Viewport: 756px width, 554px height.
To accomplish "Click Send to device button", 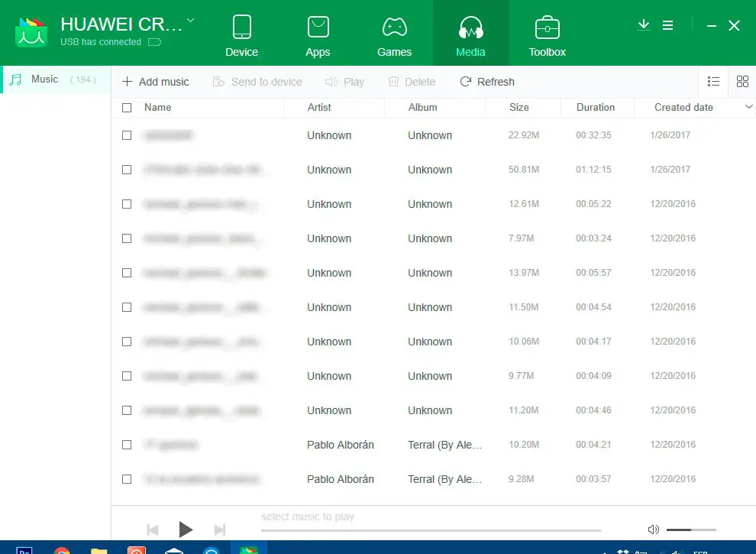I will click(257, 82).
